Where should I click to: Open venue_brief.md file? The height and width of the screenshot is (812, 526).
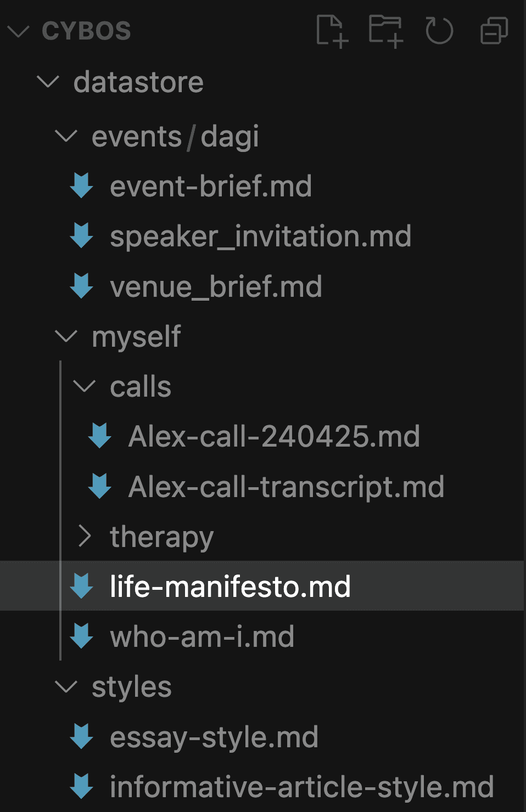click(x=216, y=287)
